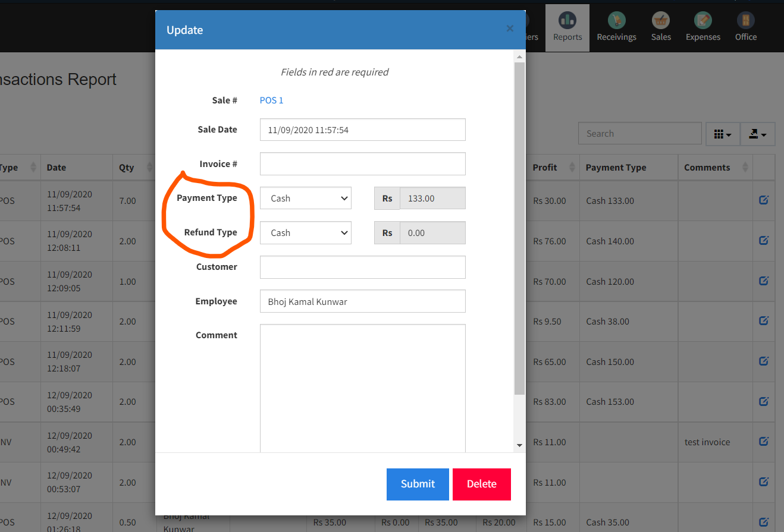The width and height of the screenshot is (784, 532).
Task: Sort by the Payment Type column header
Action: [615, 167]
